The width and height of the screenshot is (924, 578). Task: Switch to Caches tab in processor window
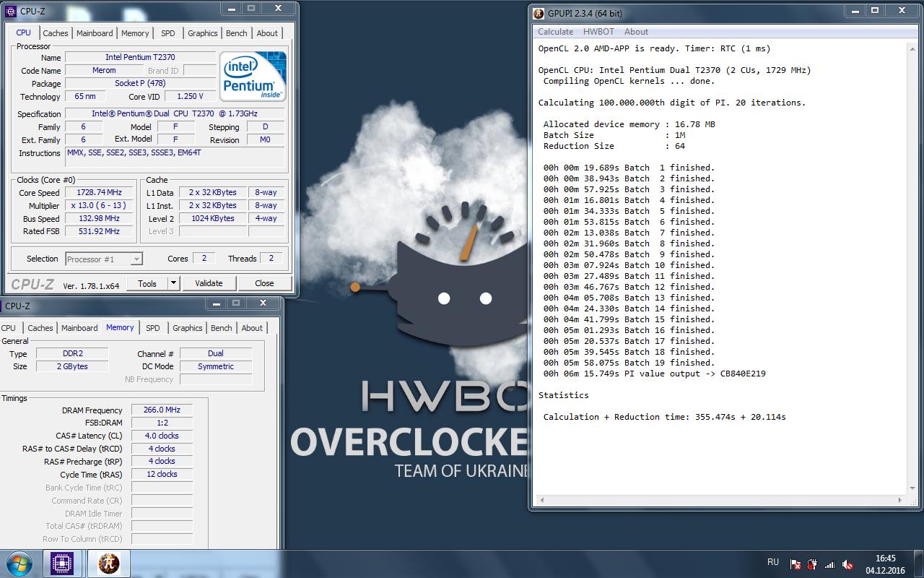[56, 33]
